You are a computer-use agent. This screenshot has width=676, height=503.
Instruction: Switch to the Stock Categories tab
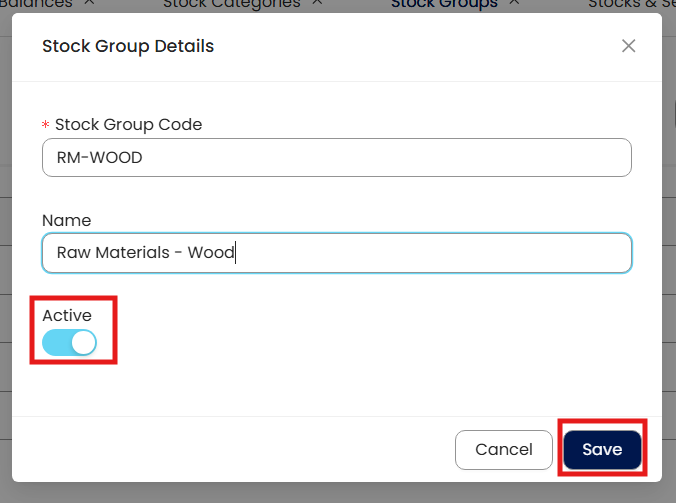click(x=232, y=4)
